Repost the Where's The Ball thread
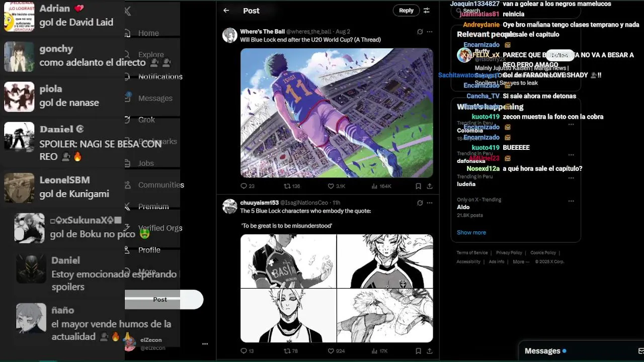The height and width of the screenshot is (362, 644). click(292, 186)
